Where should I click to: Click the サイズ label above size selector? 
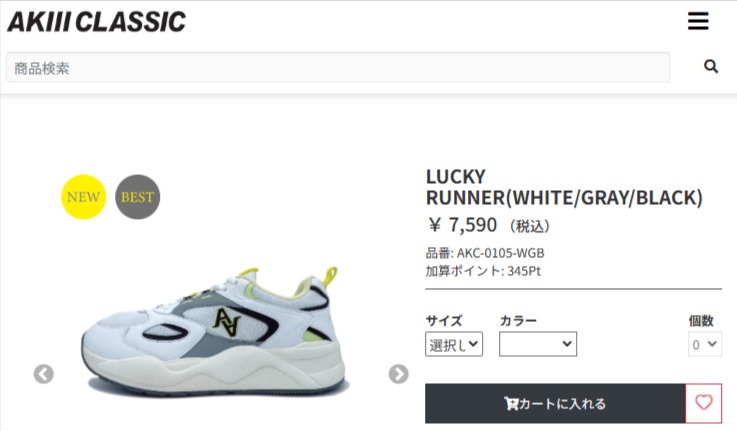(444, 321)
